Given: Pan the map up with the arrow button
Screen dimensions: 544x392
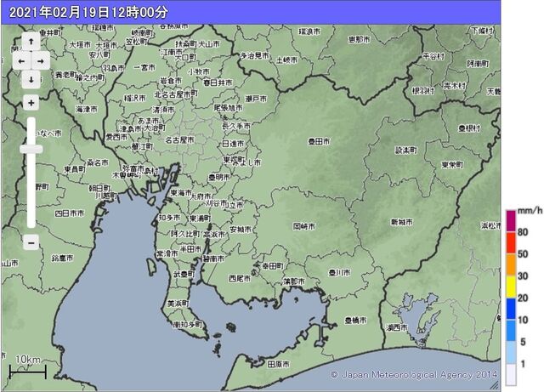Looking at the screenshot, I should coord(31,42).
